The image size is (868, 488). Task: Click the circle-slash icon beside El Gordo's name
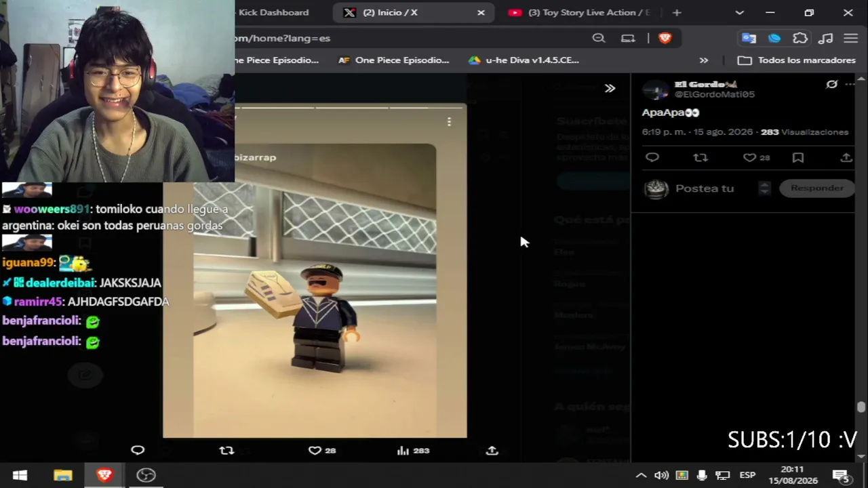[x=832, y=84]
